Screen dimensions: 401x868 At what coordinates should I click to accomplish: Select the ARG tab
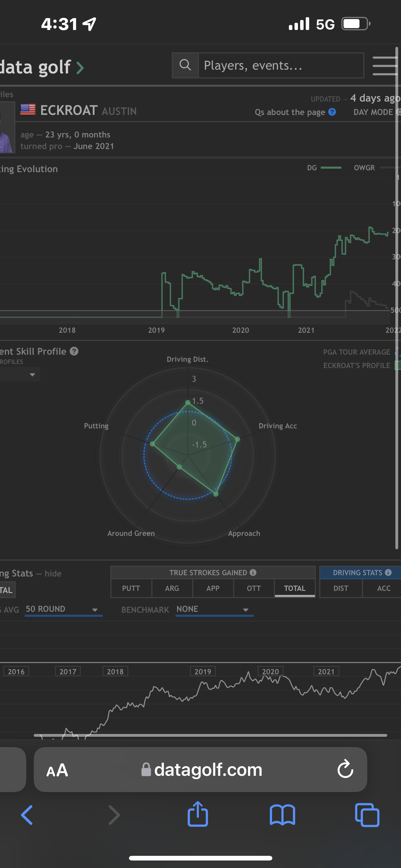[172, 588]
